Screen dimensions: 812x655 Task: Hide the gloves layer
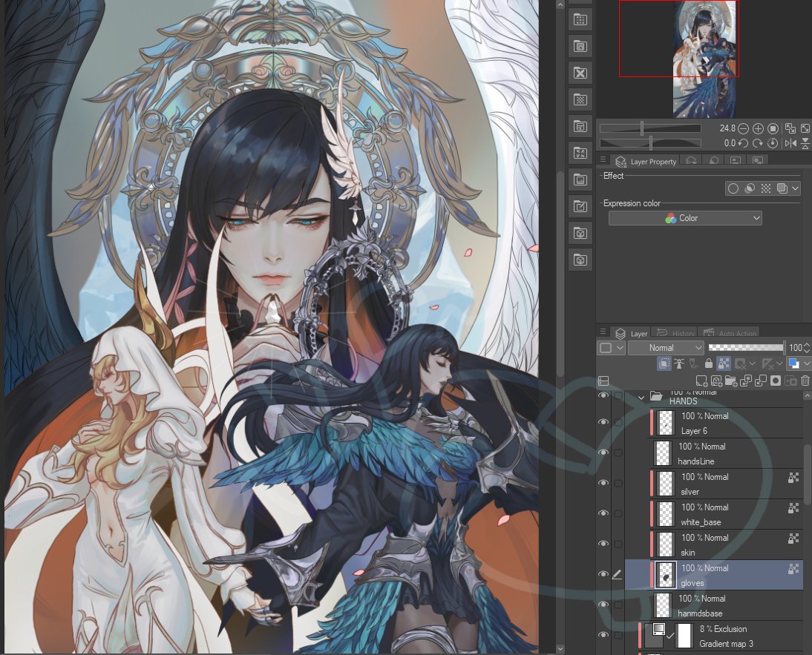pyautogui.click(x=603, y=573)
